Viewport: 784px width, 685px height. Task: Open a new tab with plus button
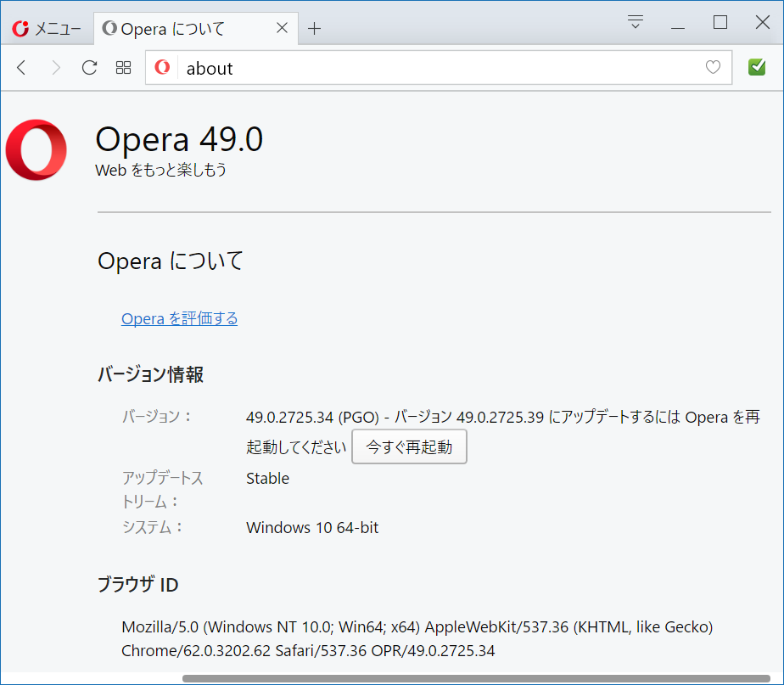(x=314, y=29)
